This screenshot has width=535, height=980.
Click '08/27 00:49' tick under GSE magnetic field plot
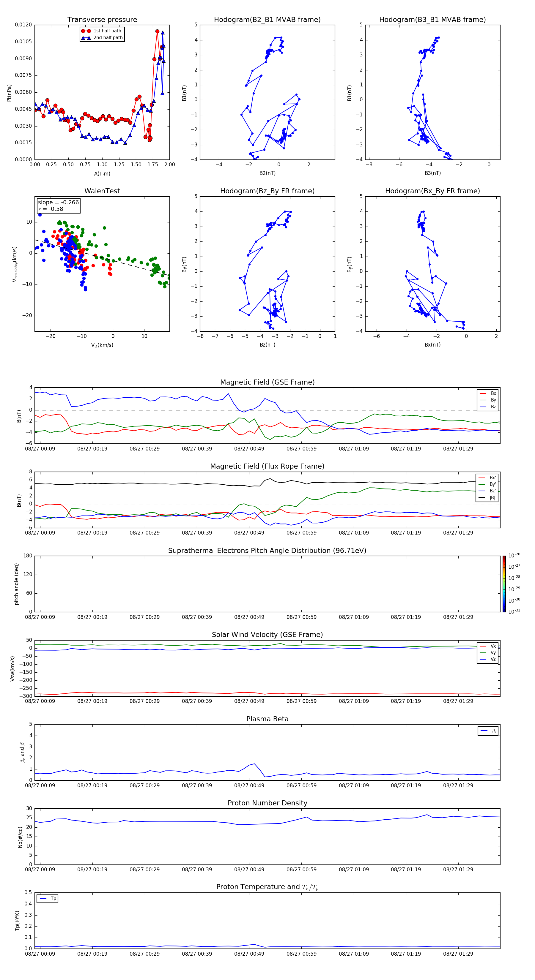pos(249,449)
